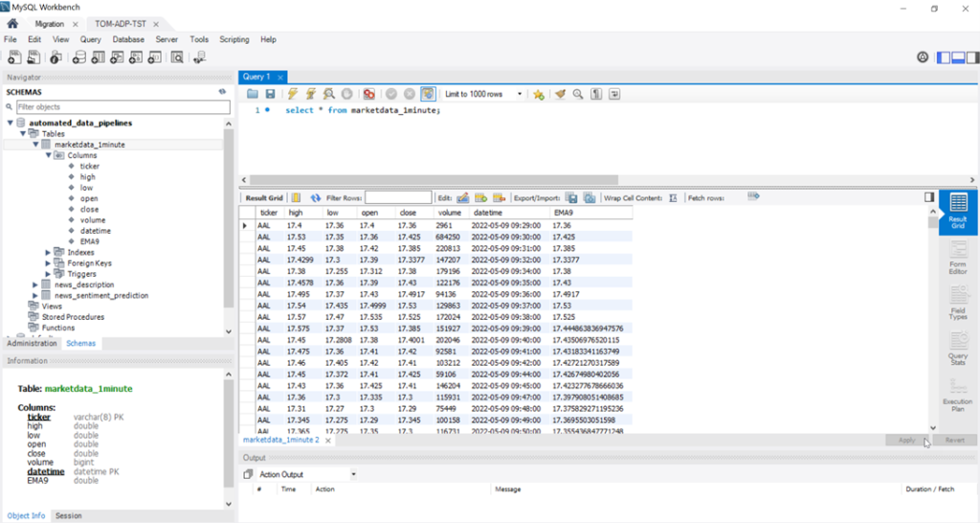Viewport: 980px width, 523px height.
Task: Click the Beautify query broom icon
Action: point(561,94)
